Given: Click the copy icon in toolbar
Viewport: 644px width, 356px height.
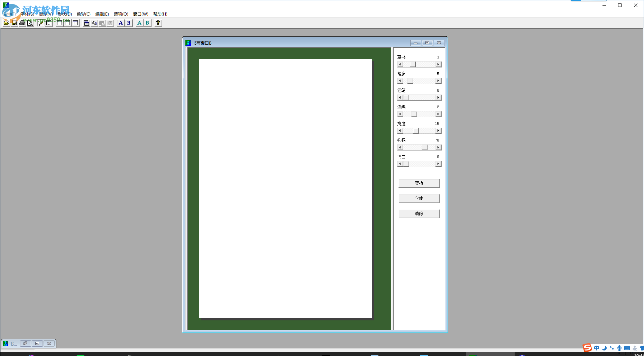Looking at the screenshot, I should pyautogui.click(x=94, y=23).
